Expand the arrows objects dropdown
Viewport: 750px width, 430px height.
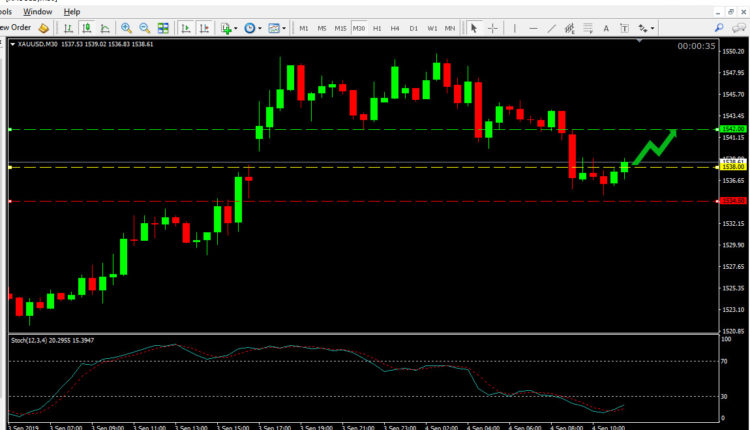652,28
